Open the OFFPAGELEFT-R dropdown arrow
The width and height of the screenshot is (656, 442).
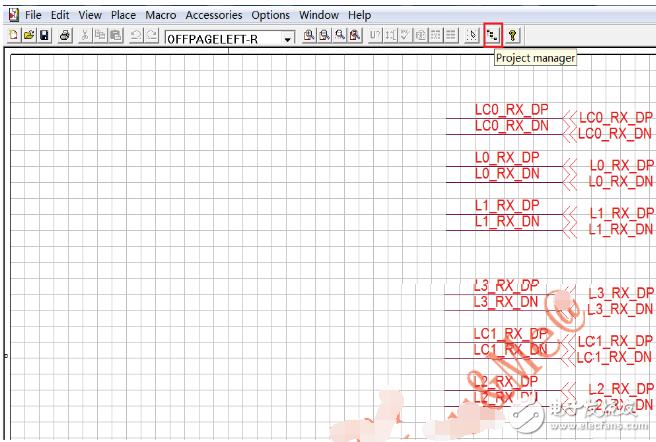point(287,39)
